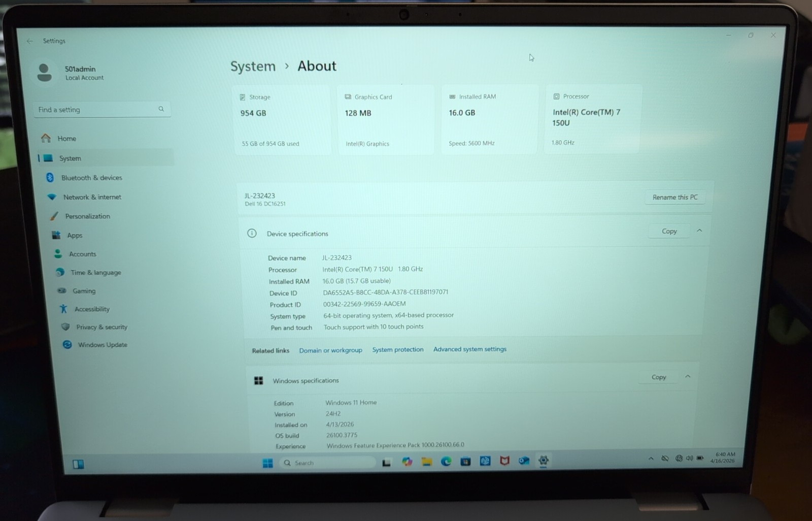Open Domain or workgroup link

(330, 350)
